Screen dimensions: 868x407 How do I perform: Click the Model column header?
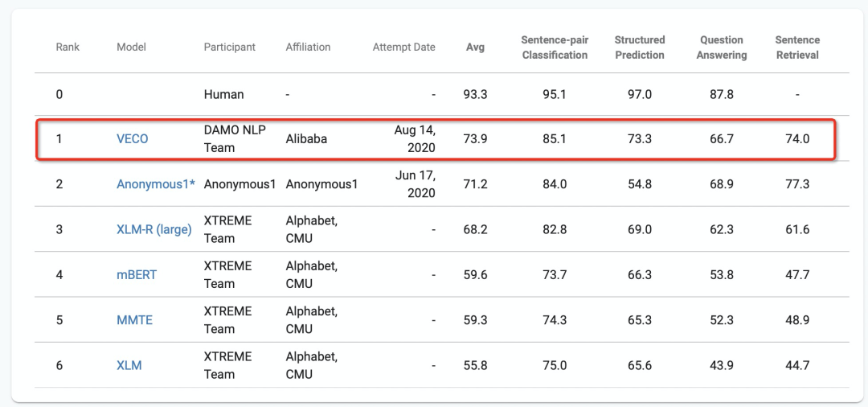tap(132, 47)
